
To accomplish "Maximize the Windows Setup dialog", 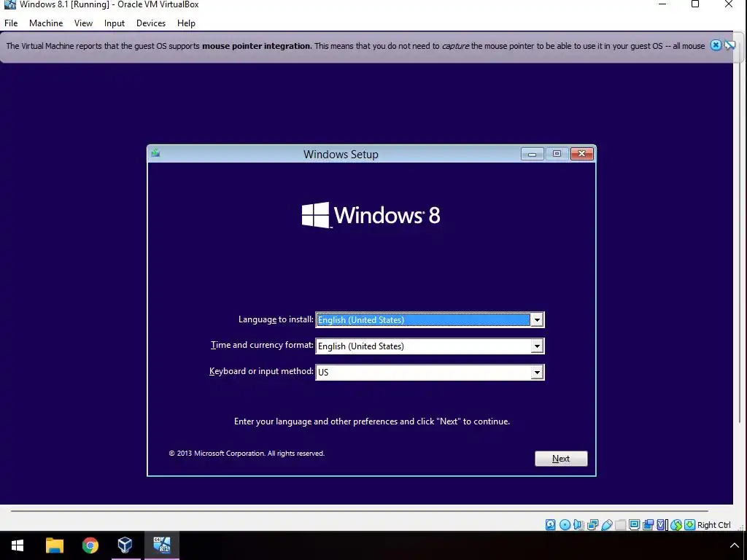I will (557, 154).
